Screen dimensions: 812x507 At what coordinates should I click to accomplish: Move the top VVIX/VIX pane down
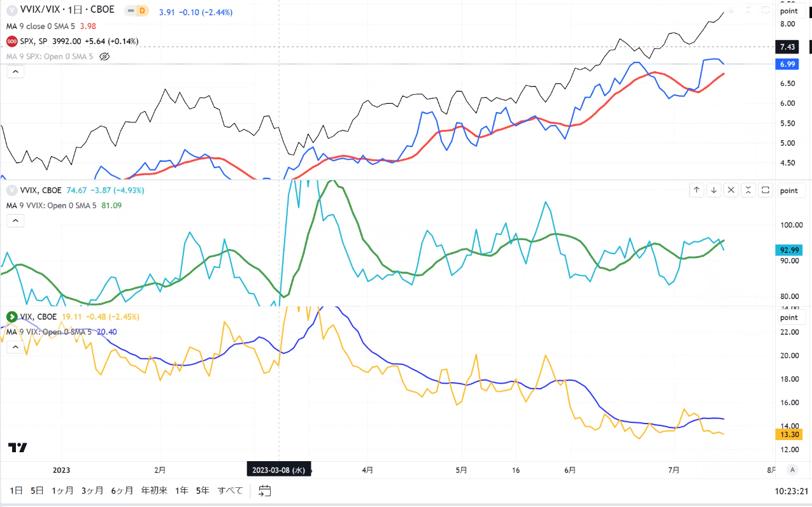coord(731,10)
